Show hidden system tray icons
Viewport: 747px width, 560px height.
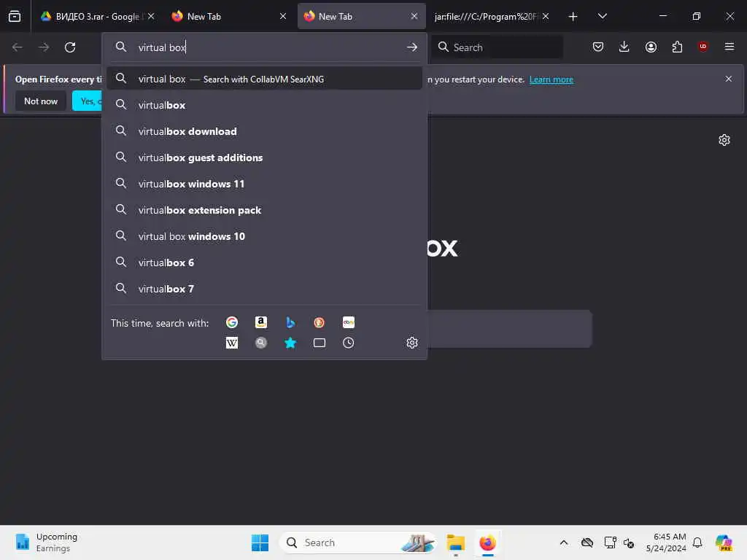(564, 542)
